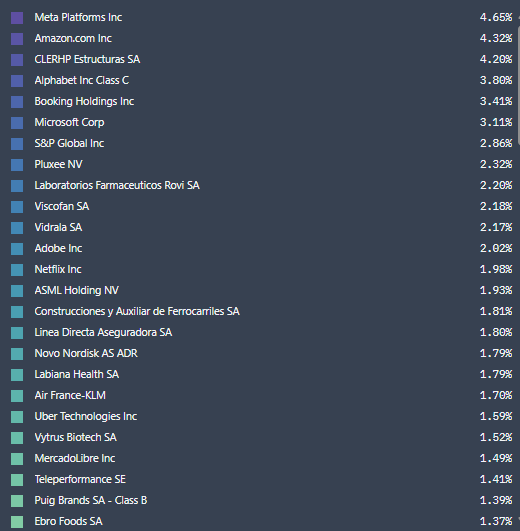Click the 2.02% weight value
This screenshot has height=531, width=520.
click(x=496, y=248)
